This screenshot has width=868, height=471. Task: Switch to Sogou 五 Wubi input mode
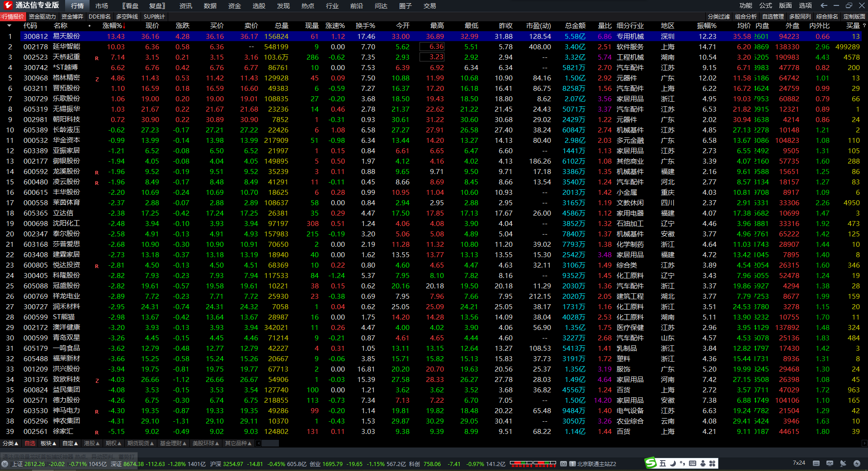(663, 463)
